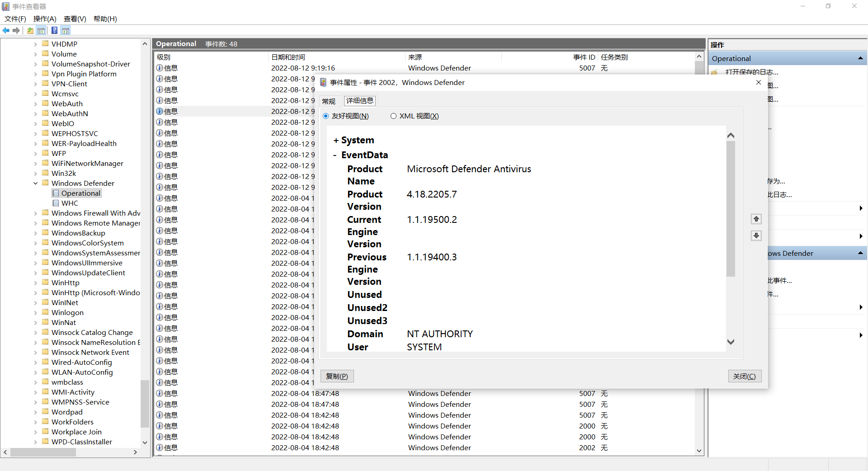Viewport: 868px width, 471px height.
Task: Toggle the action pane toolbar icon
Action: tap(66, 31)
